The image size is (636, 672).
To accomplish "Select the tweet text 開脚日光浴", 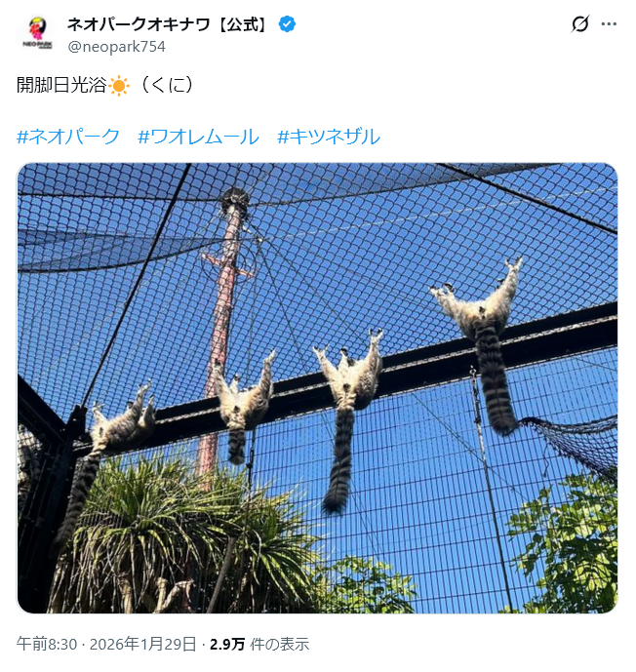I will 61,85.
